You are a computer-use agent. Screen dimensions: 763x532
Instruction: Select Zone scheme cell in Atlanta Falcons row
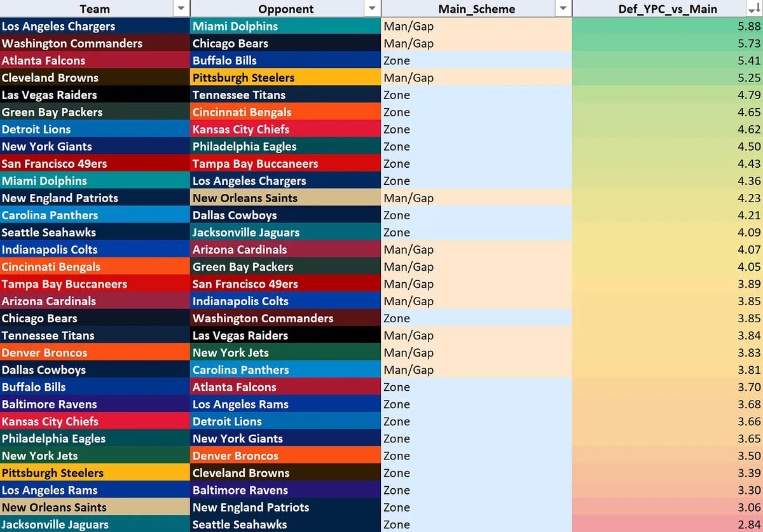pos(476,61)
